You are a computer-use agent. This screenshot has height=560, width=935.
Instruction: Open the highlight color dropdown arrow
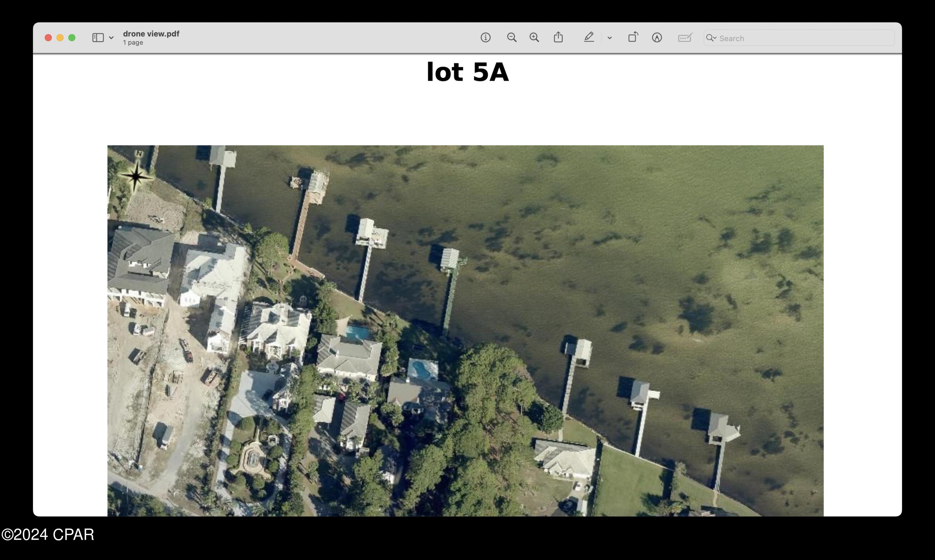610,38
